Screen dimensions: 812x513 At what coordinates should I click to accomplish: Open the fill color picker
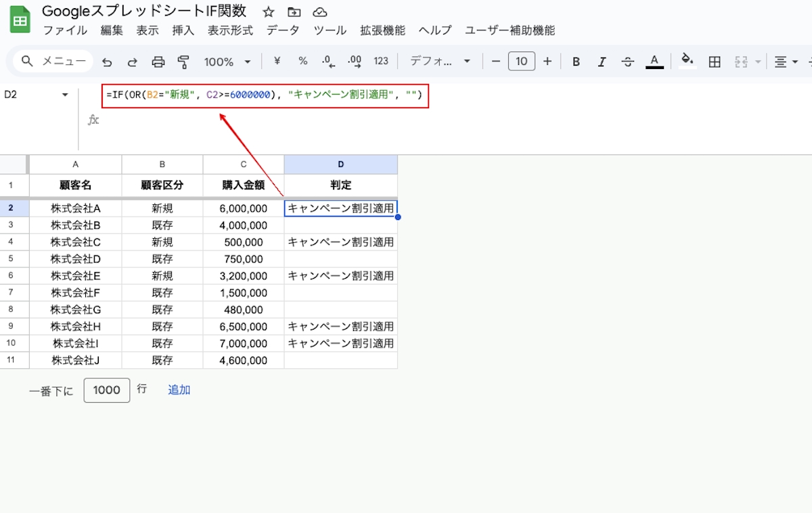688,62
